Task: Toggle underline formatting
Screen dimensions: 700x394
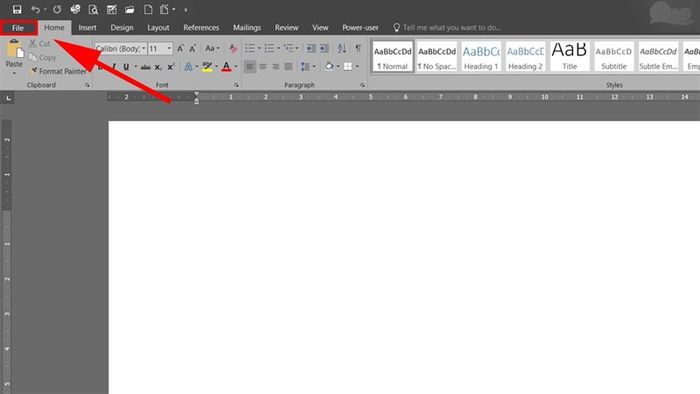Action: tap(126, 67)
